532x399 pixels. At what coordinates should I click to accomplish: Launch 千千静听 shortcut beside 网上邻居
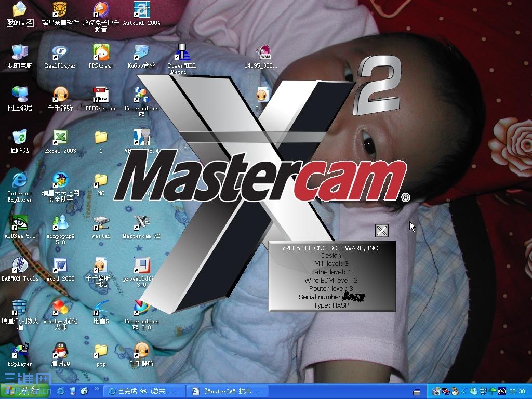60,99
